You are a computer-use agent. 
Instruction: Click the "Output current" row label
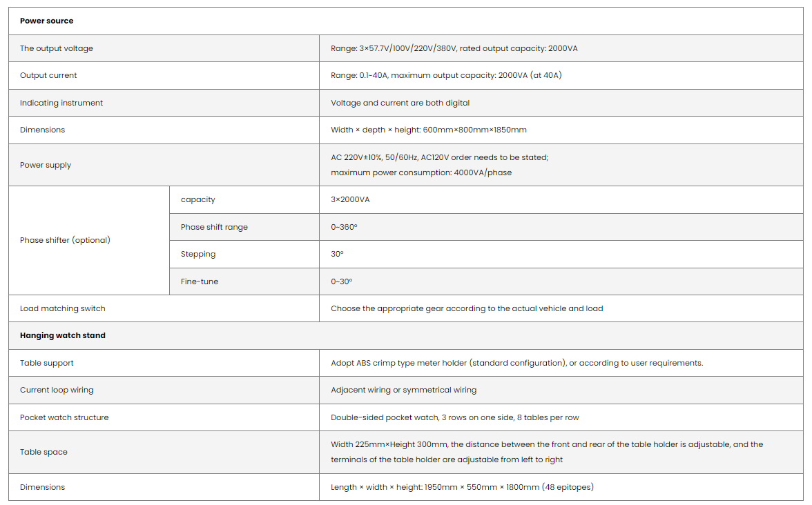[48, 76]
